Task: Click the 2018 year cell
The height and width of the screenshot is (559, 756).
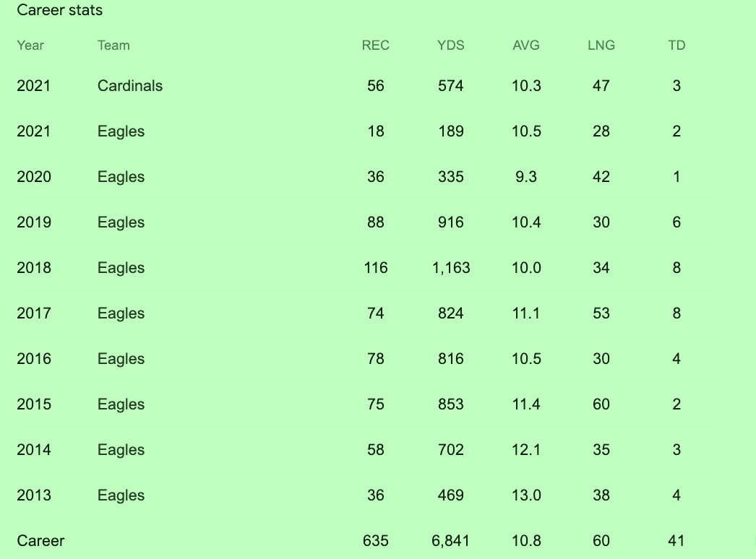Action: point(34,268)
